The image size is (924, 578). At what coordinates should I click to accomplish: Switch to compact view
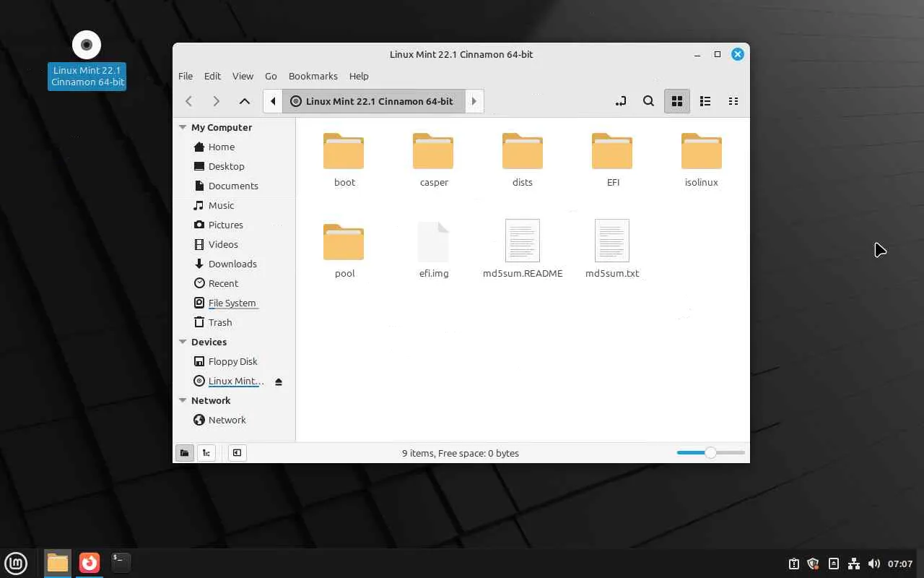(733, 101)
